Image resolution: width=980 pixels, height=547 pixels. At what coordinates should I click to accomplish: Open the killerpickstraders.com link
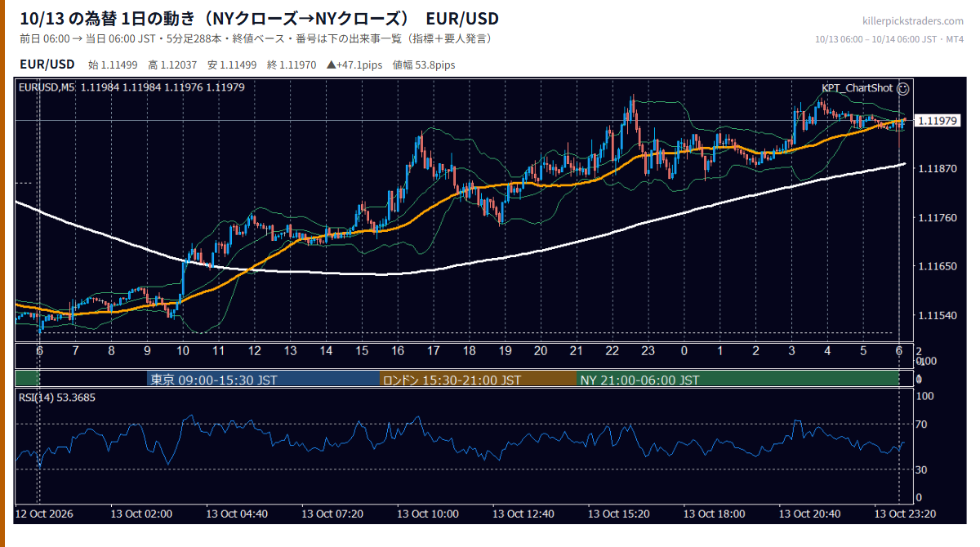(x=912, y=21)
